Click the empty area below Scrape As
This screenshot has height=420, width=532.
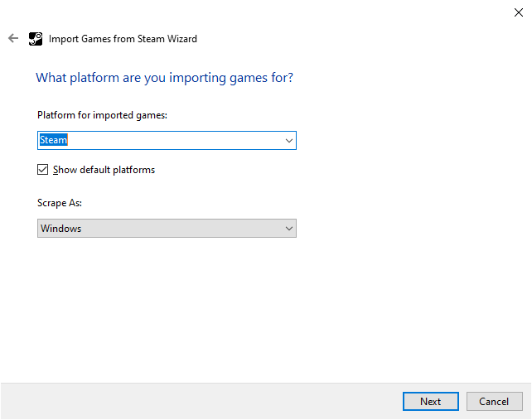(x=167, y=306)
